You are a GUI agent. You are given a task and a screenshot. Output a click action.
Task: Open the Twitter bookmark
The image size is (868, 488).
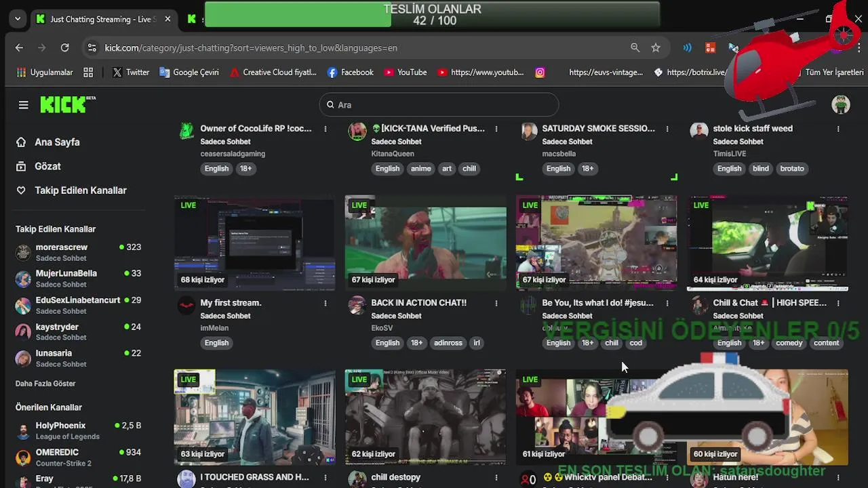[131, 72]
